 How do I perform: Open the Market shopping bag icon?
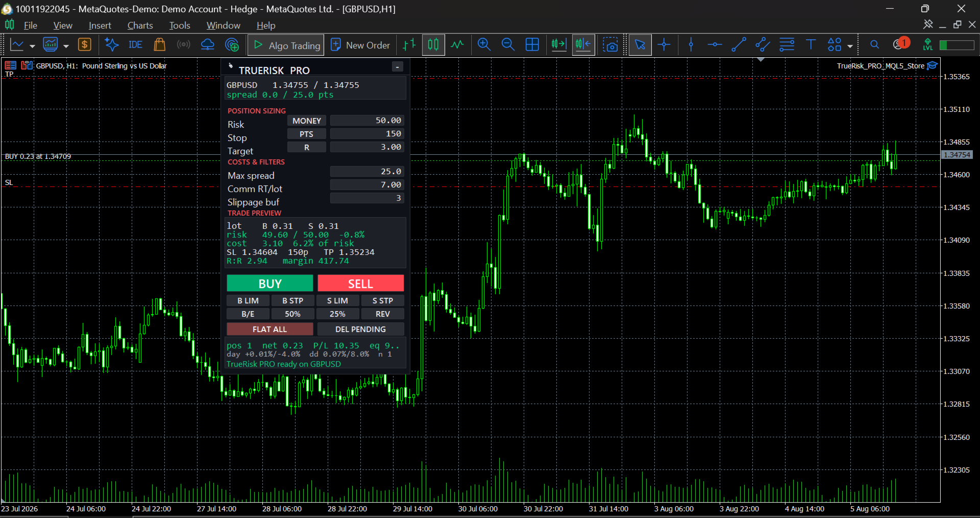point(159,45)
